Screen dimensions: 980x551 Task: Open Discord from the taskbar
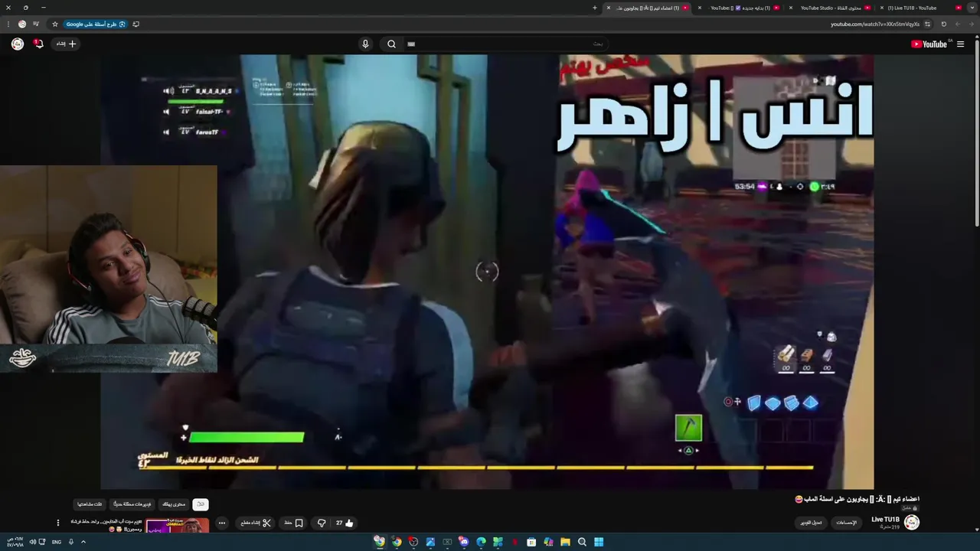click(464, 542)
